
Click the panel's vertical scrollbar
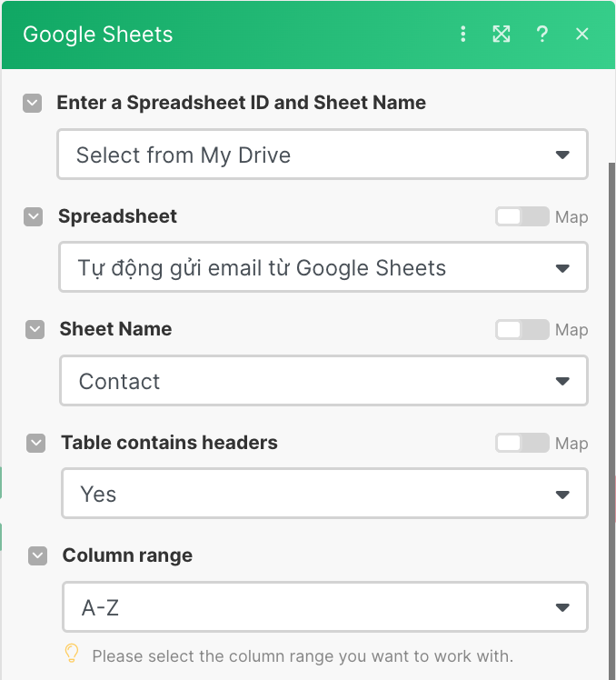click(x=611, y=421)
